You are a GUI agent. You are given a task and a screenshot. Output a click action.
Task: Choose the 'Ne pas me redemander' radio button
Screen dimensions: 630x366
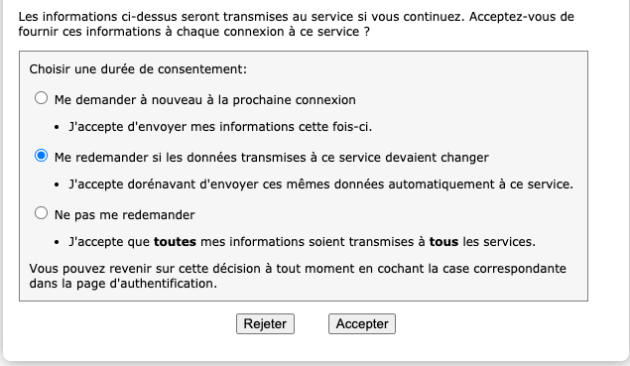[x=41, y=213]
